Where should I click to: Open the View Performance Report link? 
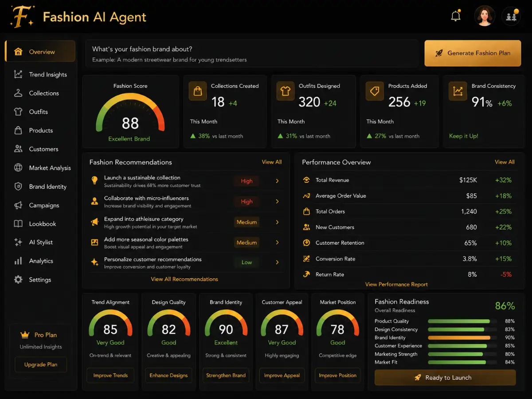pyautogui.click(x=396, y=285)
